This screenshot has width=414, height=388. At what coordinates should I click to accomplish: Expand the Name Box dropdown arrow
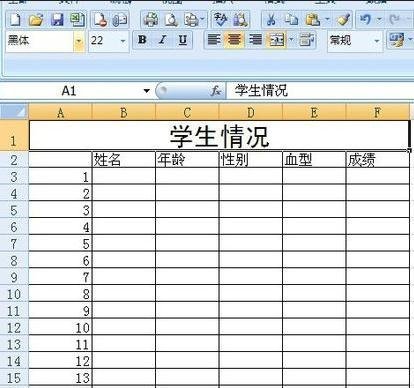coord(146,90)
